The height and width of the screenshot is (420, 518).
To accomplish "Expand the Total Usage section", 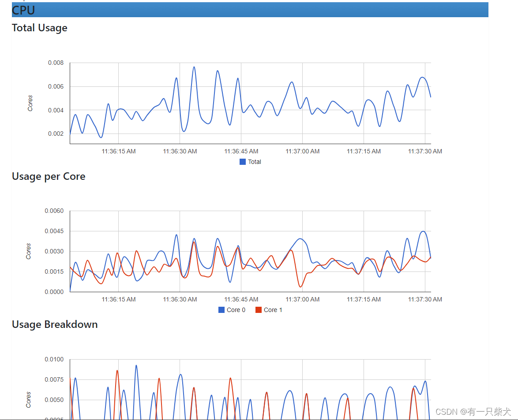I will tap(39, 28).
